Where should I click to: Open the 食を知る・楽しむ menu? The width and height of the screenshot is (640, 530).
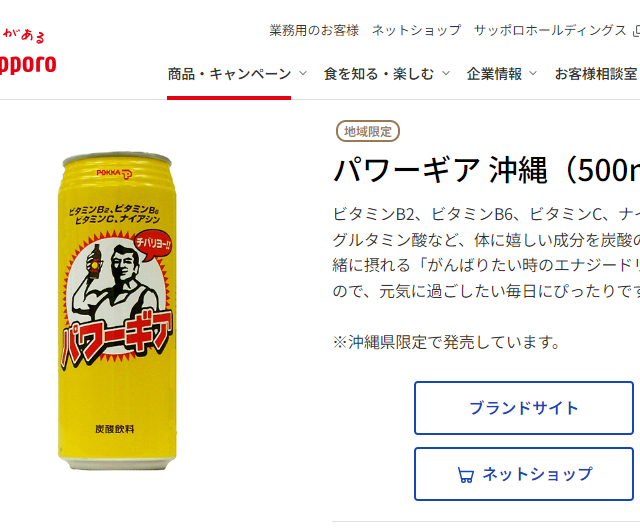coord(379,74)
